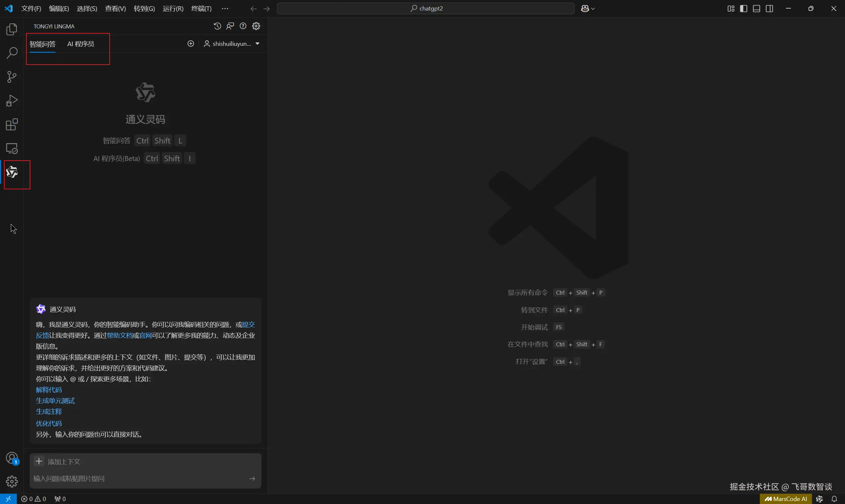
Task: Open the Source Control view
Action: [x=12, y=77]
